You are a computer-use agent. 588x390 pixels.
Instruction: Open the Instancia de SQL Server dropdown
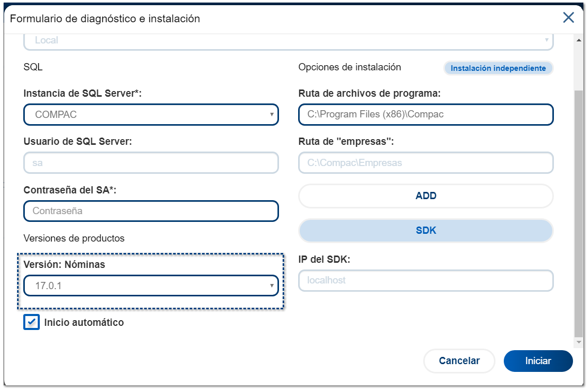click(151, 115)
